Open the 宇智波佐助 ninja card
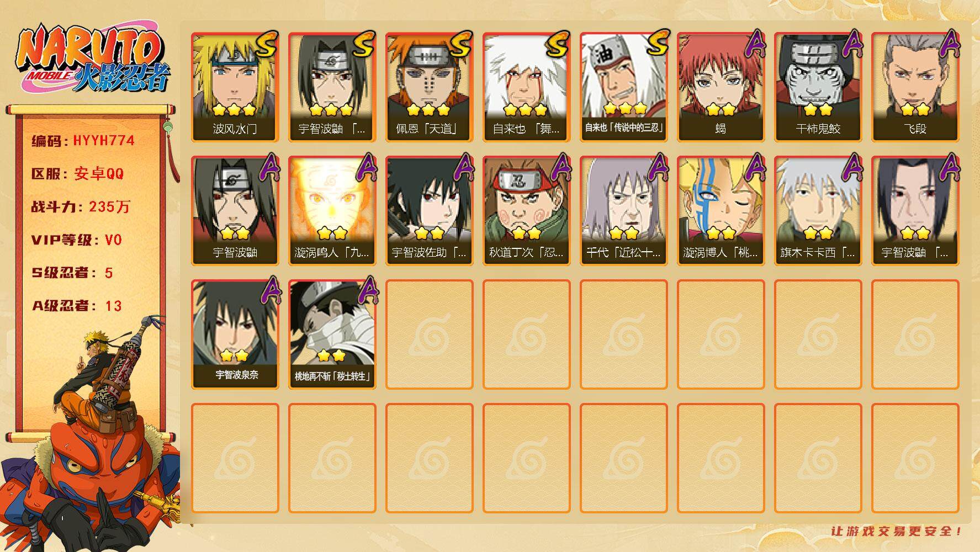 (430, 211)
